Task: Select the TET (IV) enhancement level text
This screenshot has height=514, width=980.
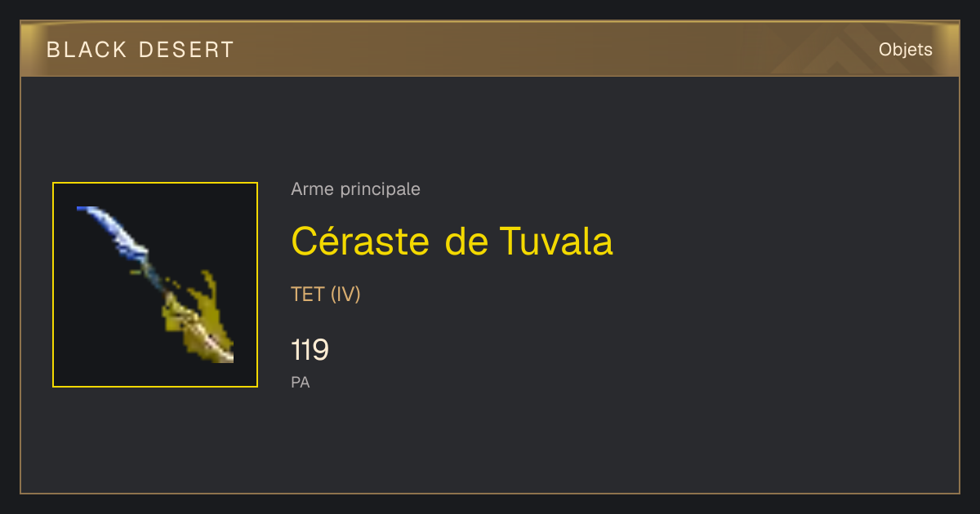Action: pos(326,295)
